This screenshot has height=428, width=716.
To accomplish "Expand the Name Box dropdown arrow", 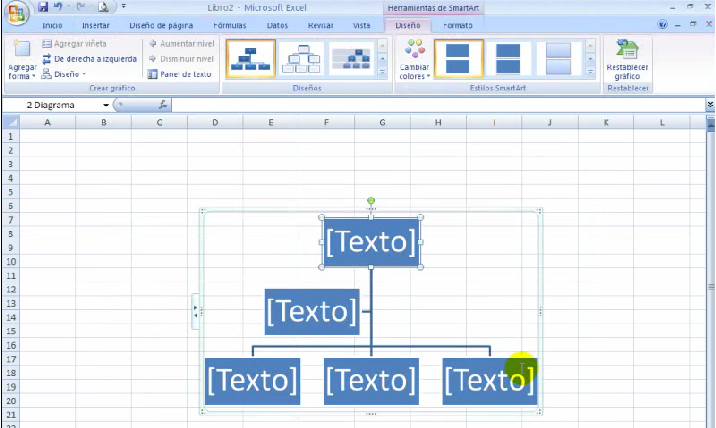I will point(105,104).
